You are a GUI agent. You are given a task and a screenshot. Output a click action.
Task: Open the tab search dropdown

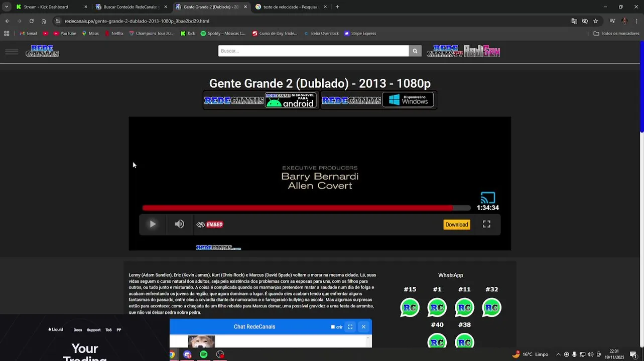[6, 7]
